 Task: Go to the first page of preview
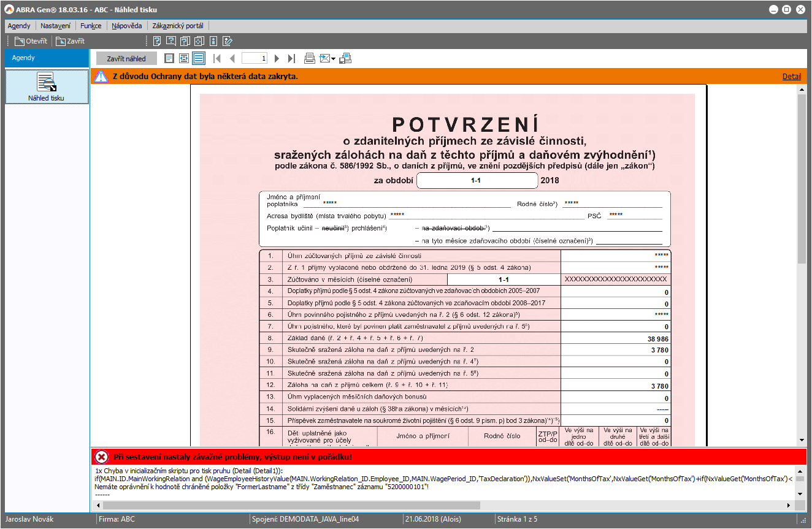point(216,59)
